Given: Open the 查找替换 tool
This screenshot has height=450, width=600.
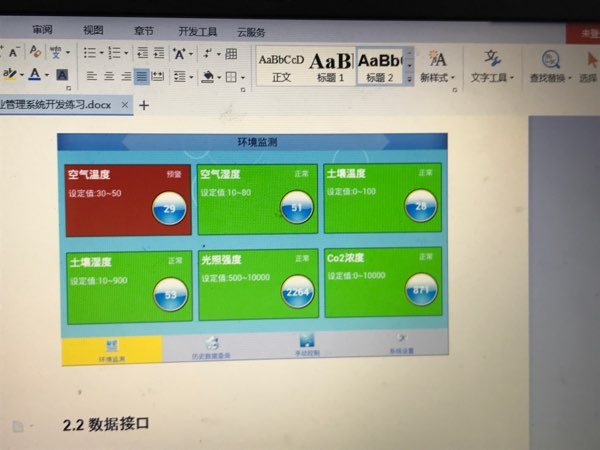Looking at the screenshot, I should (550, 67).
